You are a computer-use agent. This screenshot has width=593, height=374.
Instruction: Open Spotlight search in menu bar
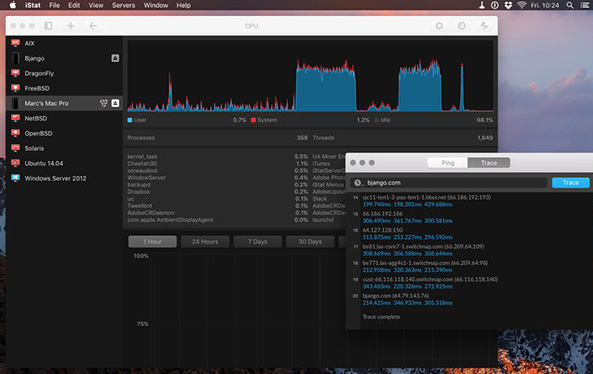coord(570,5)
